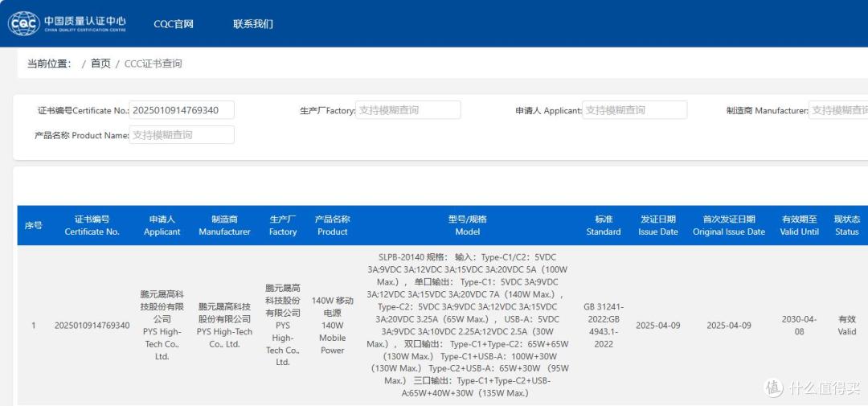Viewport: 868px width, 406px height.
Task: Select certificate number 2025010914769340 table cell
Action: 92,326
